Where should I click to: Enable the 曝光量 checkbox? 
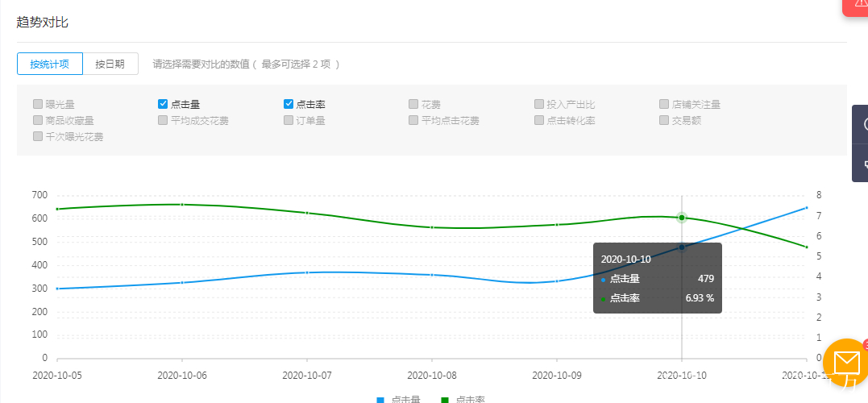pyautogui.click(x=38, y=103)
